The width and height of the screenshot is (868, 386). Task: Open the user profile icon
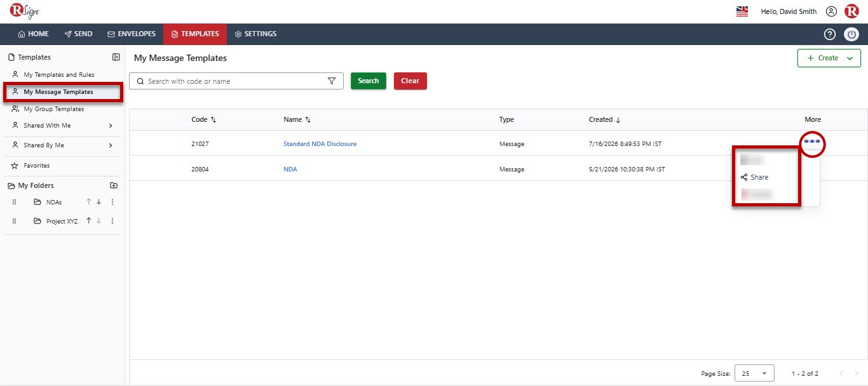[831, 11]
